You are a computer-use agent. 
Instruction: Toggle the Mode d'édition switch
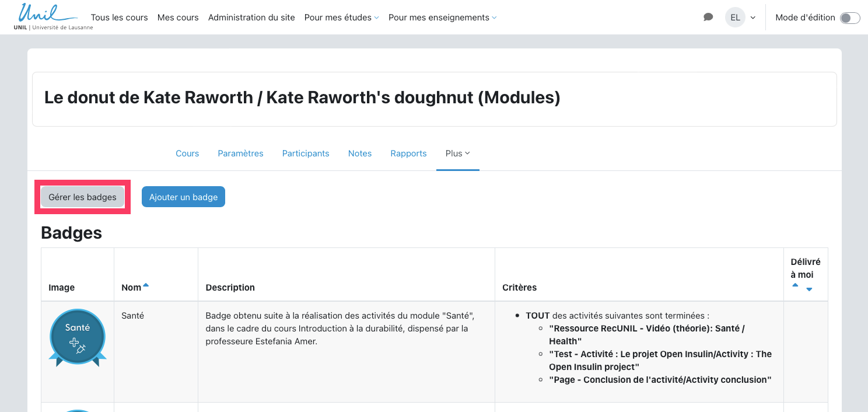click(849, 18)
